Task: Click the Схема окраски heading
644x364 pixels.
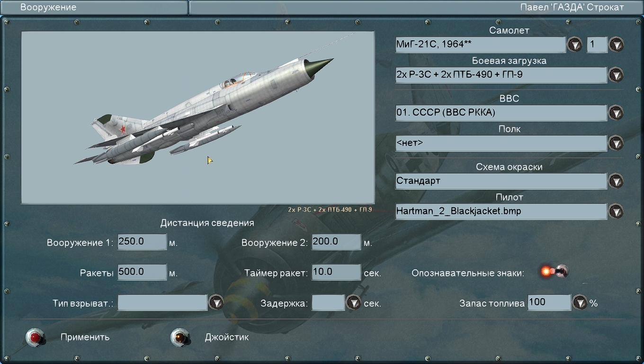Action: (509, 167)
